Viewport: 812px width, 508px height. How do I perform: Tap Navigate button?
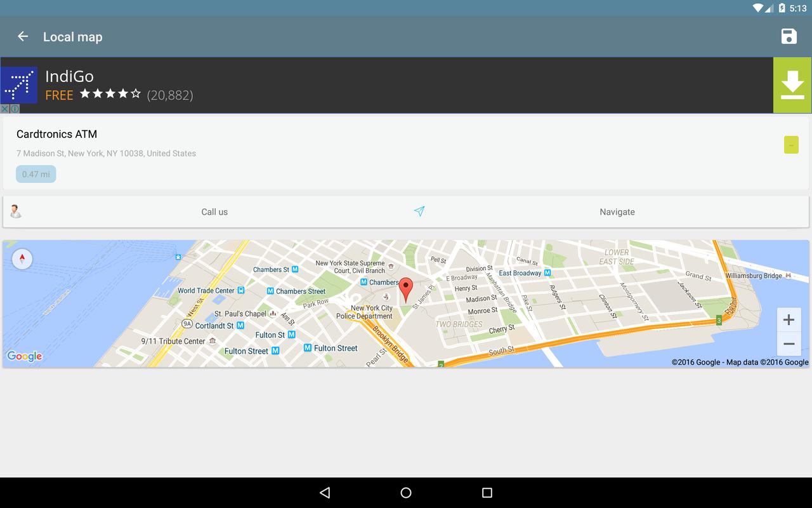pyautogui.click(x=617, y=212)
